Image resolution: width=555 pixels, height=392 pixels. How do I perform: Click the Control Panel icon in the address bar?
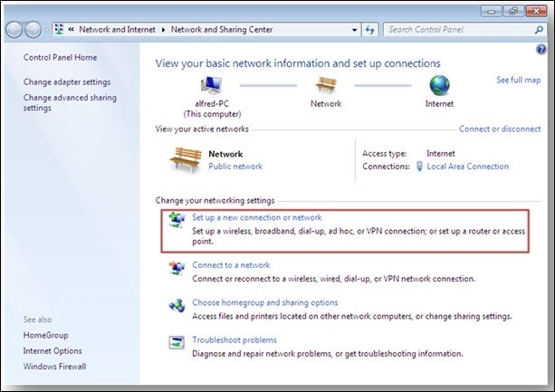[x=59, y=29]
